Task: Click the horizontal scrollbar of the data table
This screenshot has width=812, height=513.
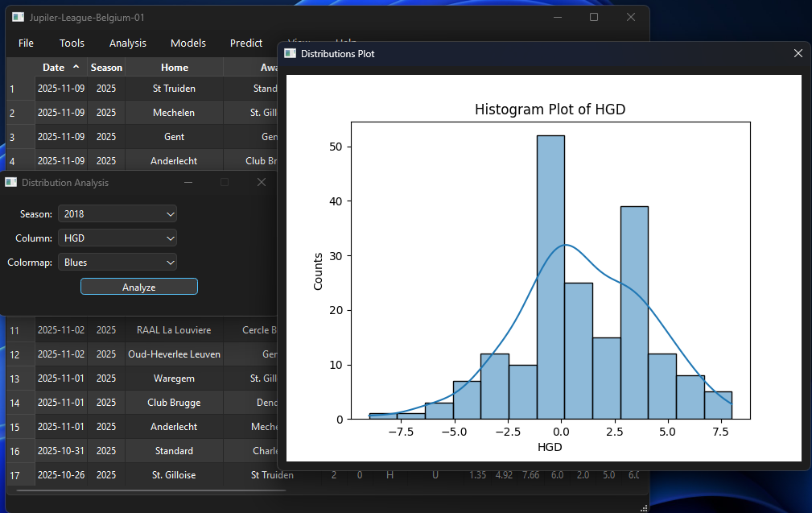Action: [151, 490]
